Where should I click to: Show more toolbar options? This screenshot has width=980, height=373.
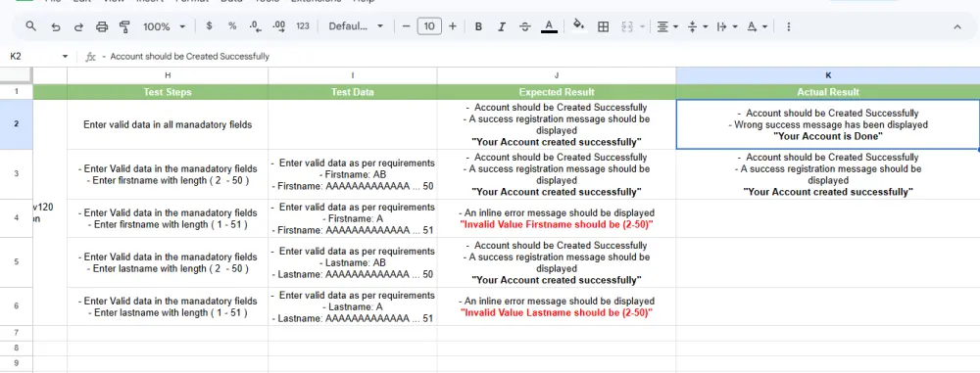click(789, 26)
